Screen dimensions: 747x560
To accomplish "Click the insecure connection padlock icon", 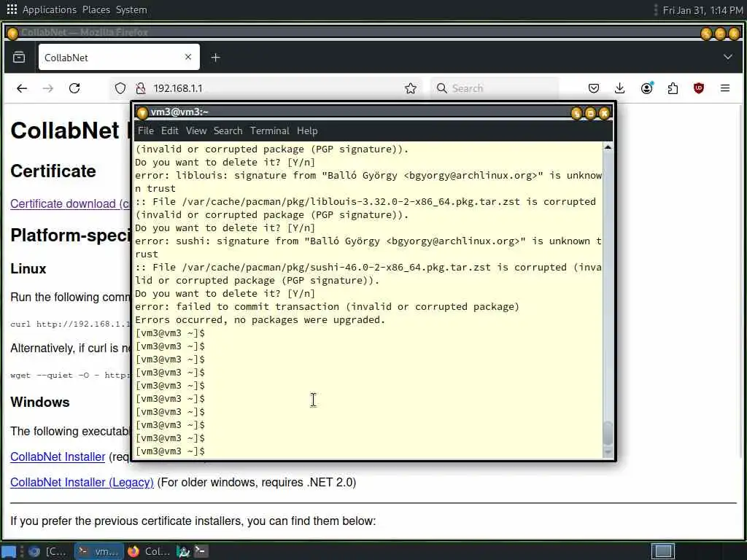I will tap(141, 88).
